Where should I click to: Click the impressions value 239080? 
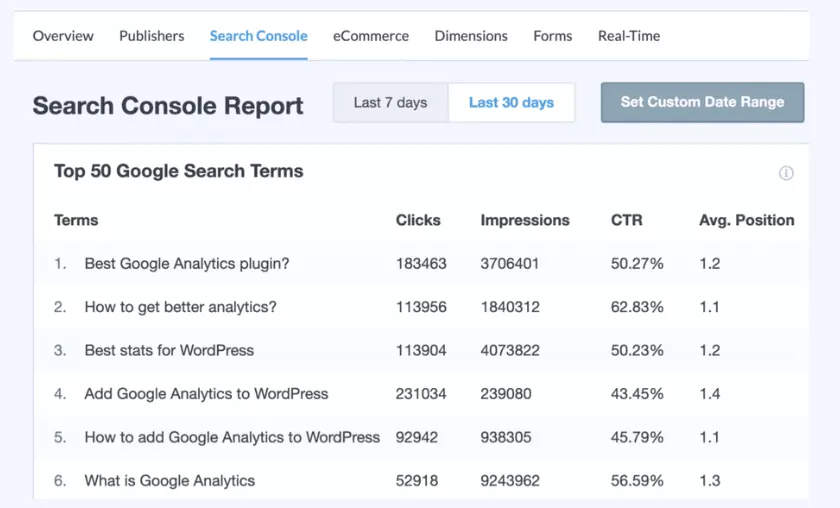tap(506, 394)
